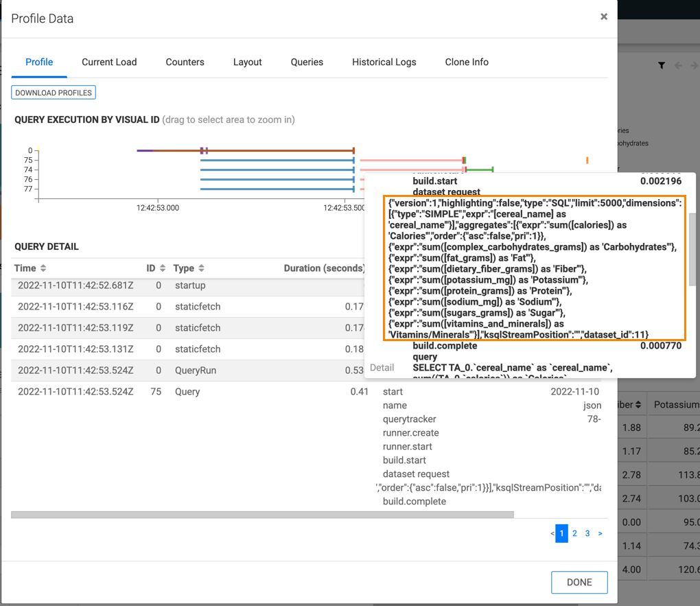Screen dimensions: 700x606
Task: Switch to the Current Load tab
Action: pyautogui.click(x=109, y=62)
